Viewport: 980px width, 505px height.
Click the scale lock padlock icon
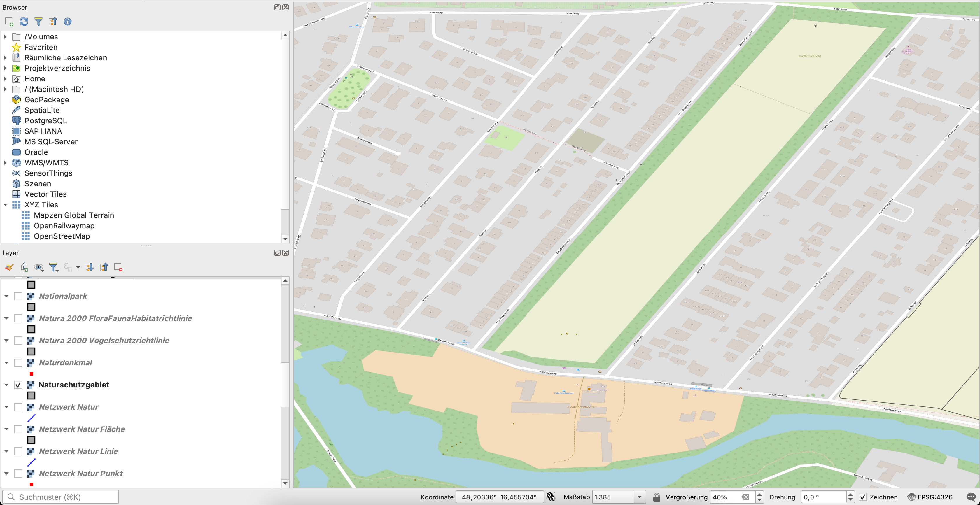pos(657,497)
